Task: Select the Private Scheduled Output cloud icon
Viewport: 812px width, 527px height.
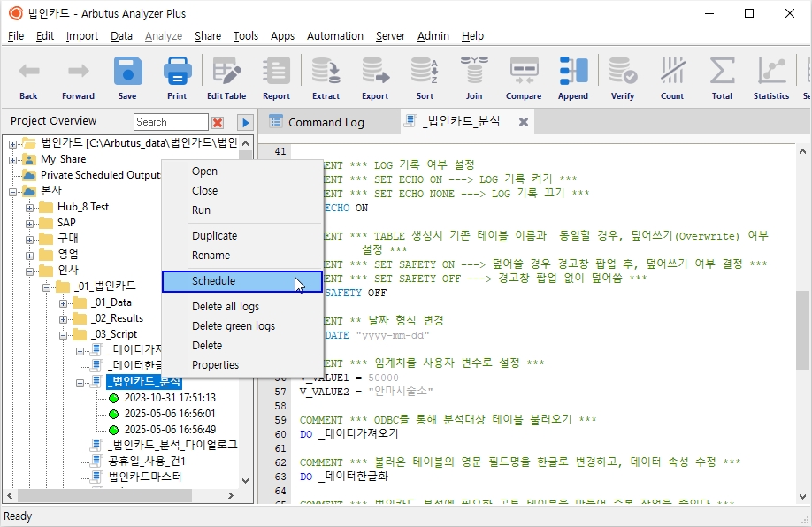Action: (30, 175)
